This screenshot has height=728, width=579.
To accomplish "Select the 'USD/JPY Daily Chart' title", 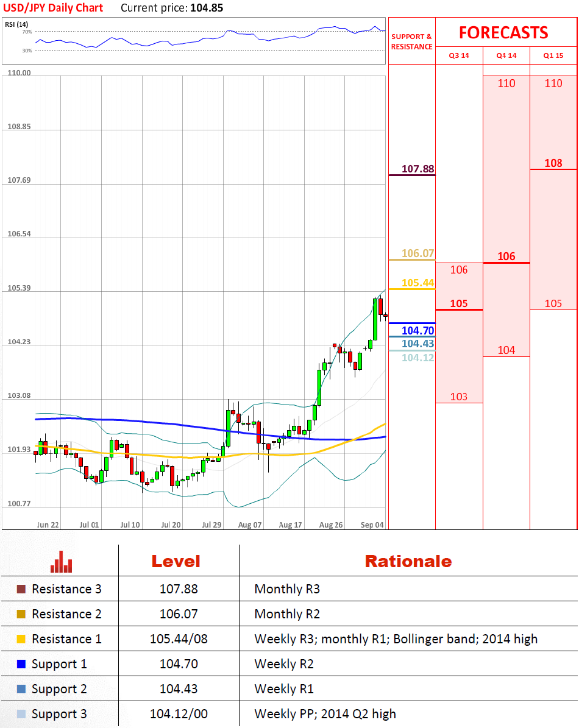I will (53, 8).
